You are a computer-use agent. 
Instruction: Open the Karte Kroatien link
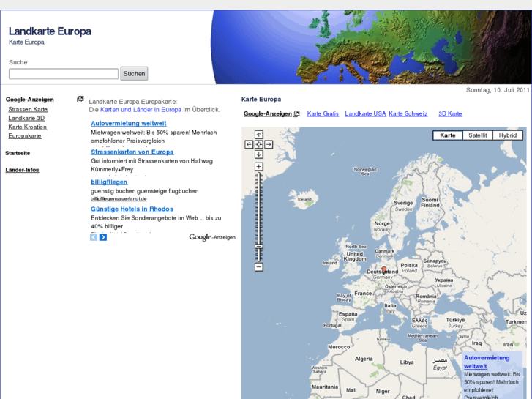coord(28,127)
